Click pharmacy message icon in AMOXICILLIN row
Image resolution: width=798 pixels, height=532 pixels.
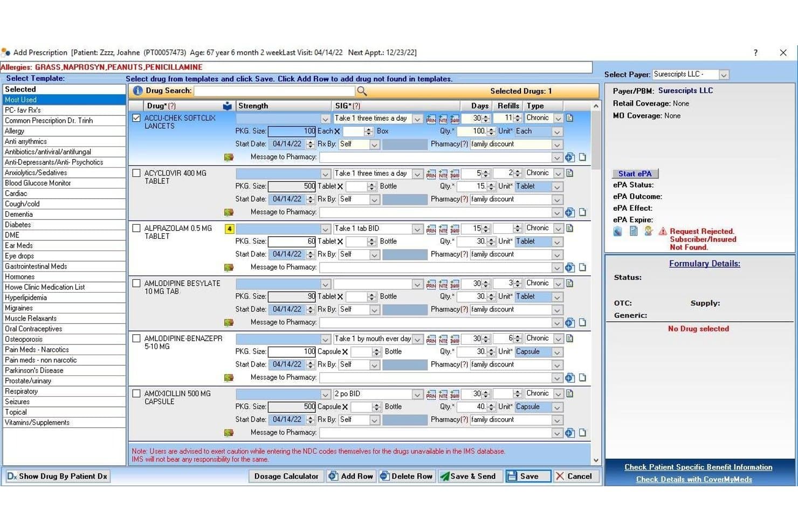point(229,433)
